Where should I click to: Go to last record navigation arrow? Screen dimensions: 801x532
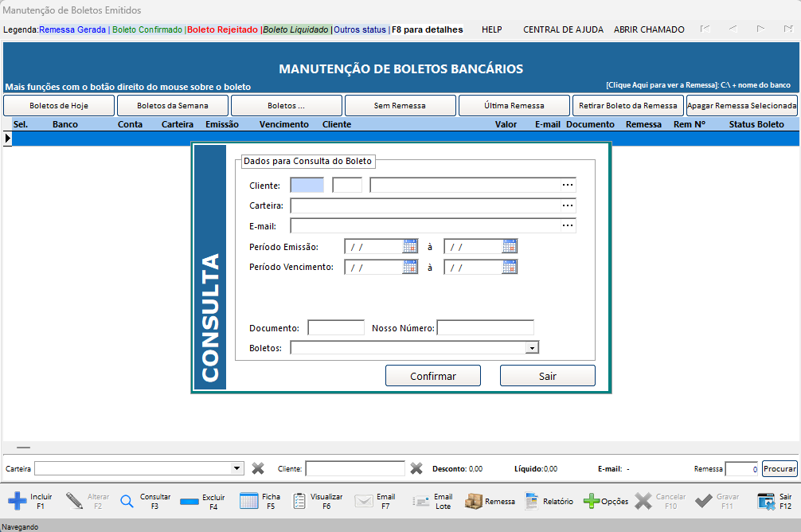coord(788,29)
